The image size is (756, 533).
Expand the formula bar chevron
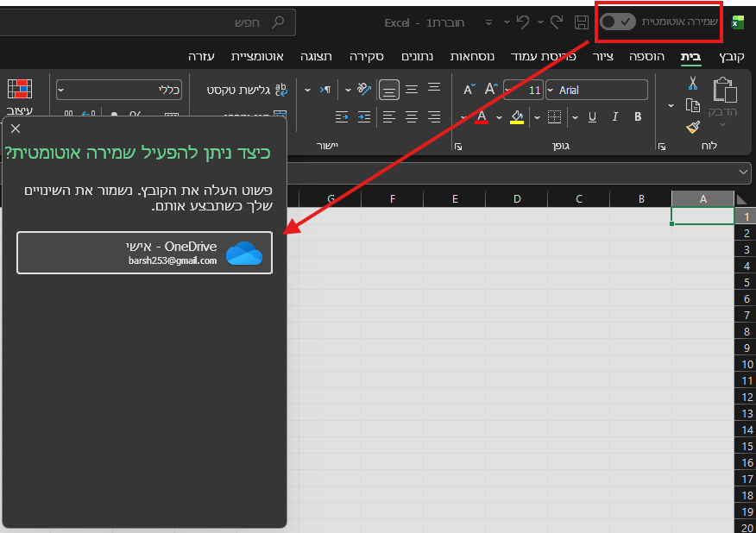pyautogui.click(x=743, y=172)
